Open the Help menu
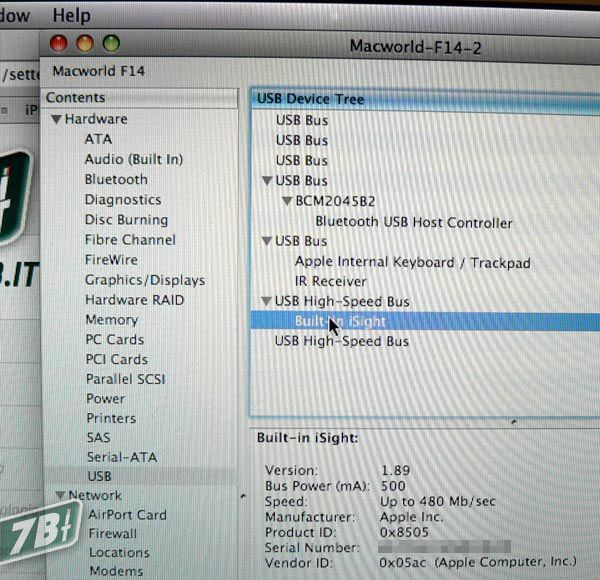Image resolution: width=600 pixels, height=580 pixels. click(x=72, y=16)
